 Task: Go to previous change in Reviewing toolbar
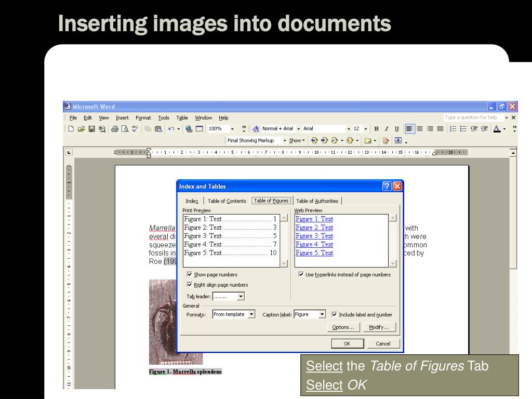tap(314, 140)
